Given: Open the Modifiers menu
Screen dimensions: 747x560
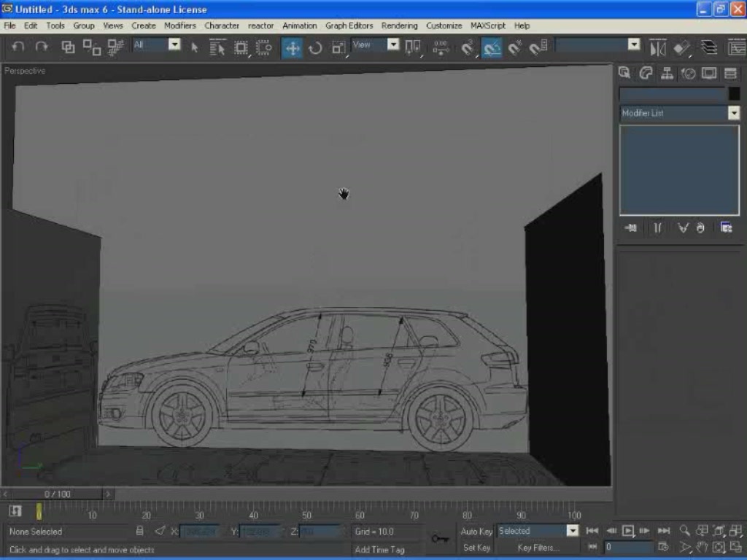Looking at the screenshot, I should [x=179, y=26].
